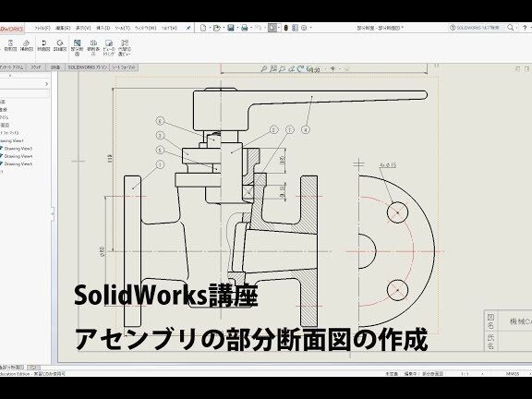This screenshot has height=399, width=532.
Task: Select Drawing View4 in the feature tree
Action: [18, 156]
